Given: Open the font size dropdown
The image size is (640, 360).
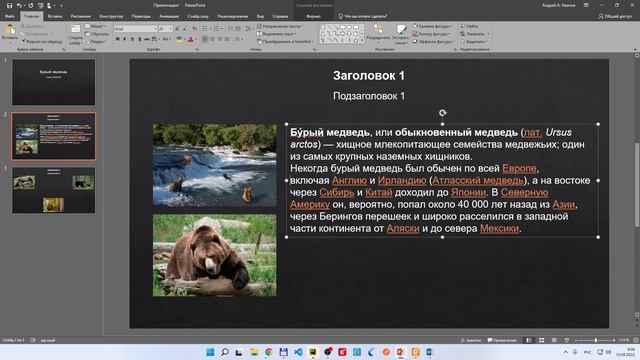Looking at the screenshot, I should [x=171, y=29].
